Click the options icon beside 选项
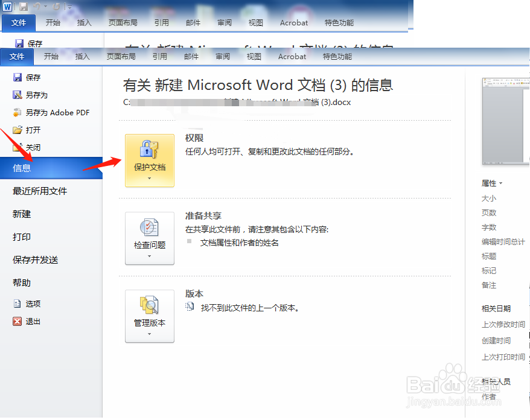530x420 pixels. [18, 304]
